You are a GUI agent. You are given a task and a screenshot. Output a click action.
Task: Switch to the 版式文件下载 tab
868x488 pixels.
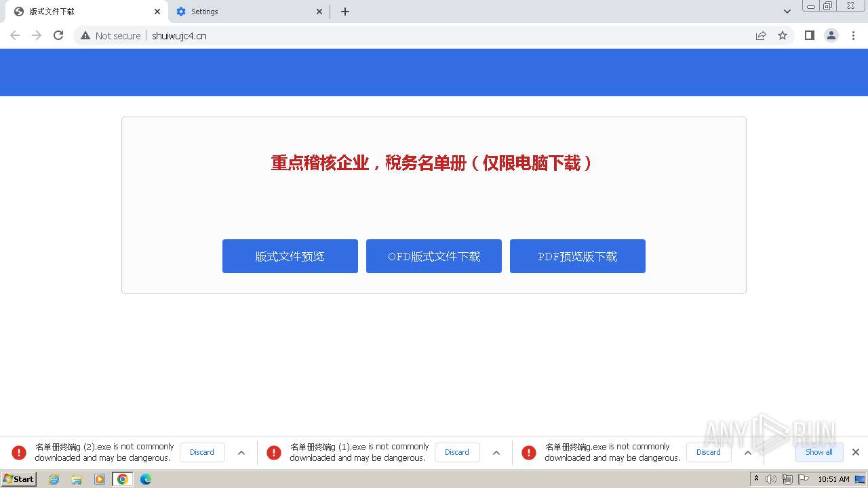tap(85, 12)
